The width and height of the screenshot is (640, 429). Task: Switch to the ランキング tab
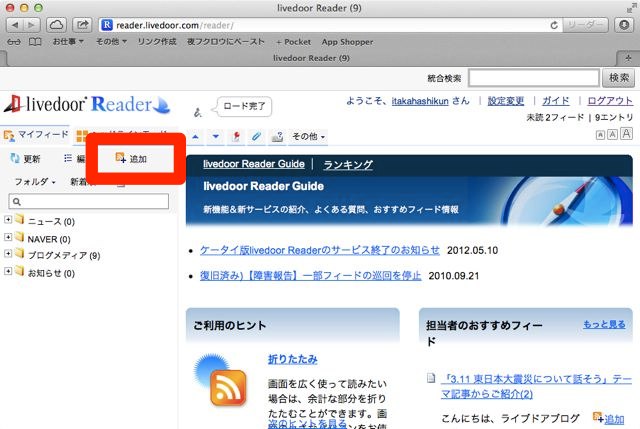click(x=348, y=164)
